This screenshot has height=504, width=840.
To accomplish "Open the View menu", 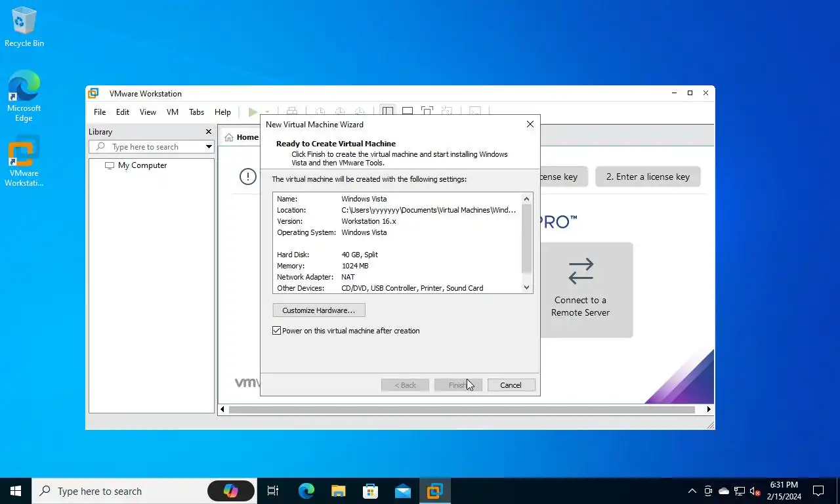I will coord(148,112).
